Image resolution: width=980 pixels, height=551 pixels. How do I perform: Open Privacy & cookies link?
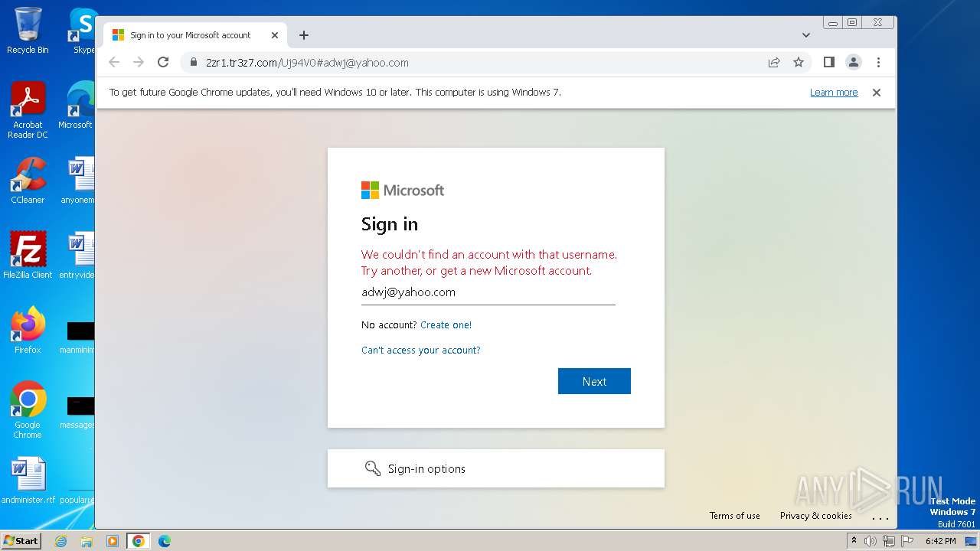(816, 516)
